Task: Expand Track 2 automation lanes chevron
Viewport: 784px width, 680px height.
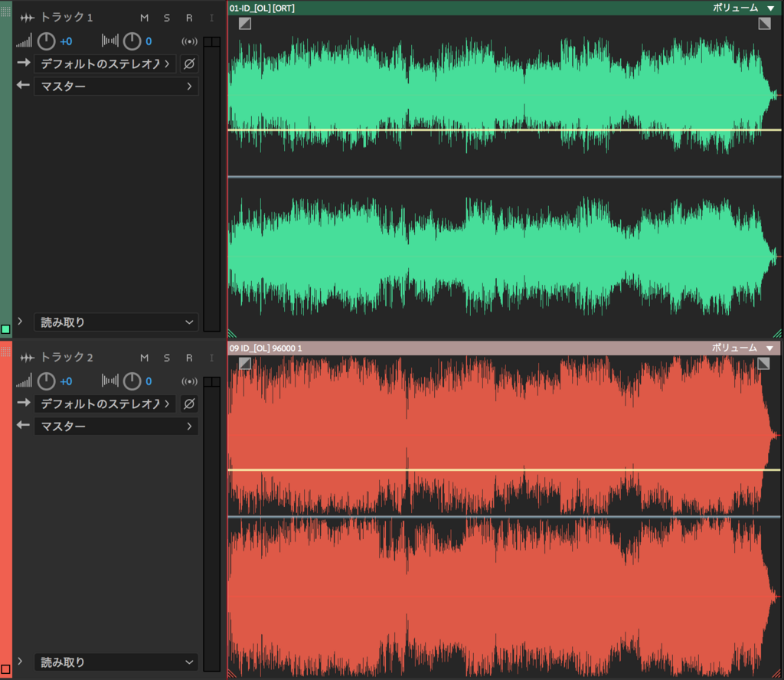Action: coord(20,661)
